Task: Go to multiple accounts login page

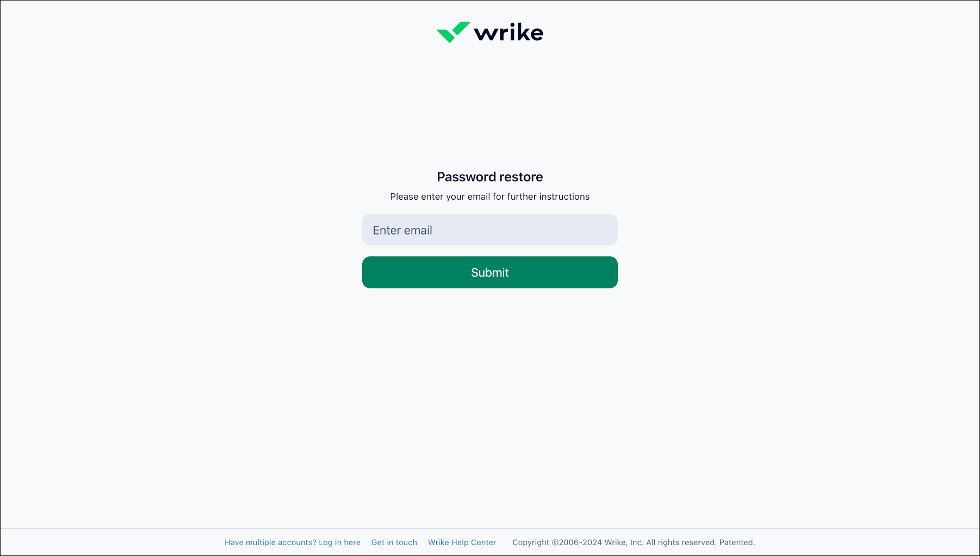Action: tap(293, 542)
